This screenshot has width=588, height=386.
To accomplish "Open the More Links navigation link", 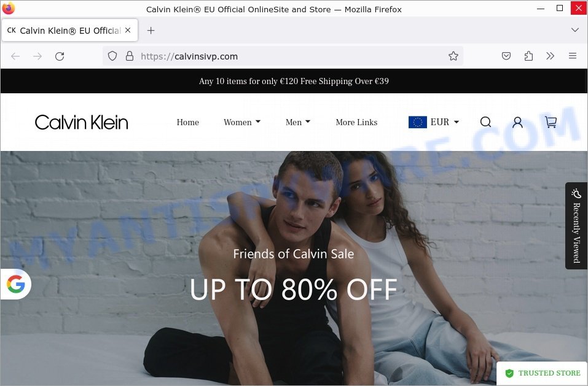I will tap(356, 122).
